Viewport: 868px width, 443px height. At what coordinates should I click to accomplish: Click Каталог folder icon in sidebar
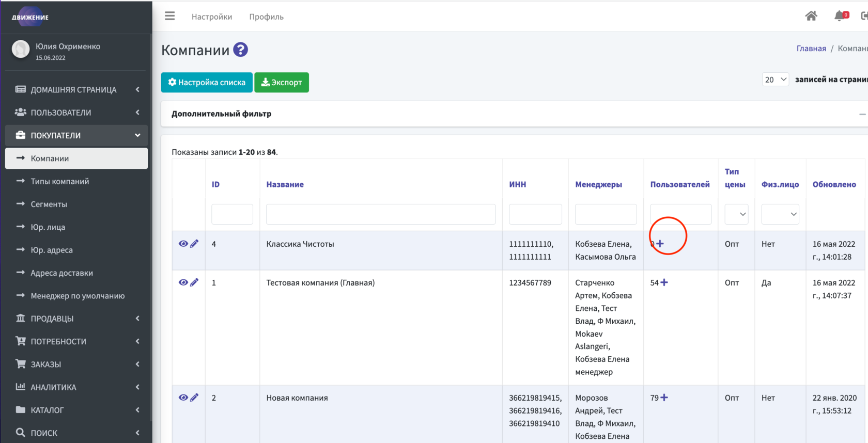21,410
